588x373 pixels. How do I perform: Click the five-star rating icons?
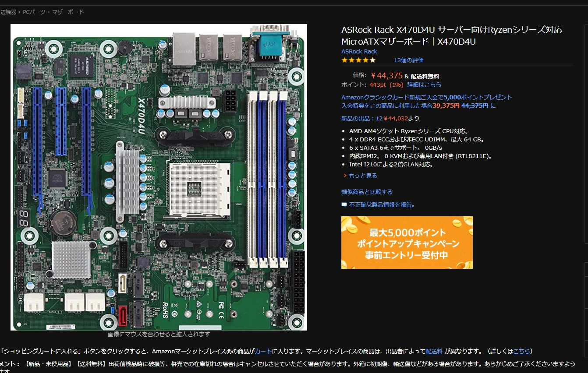pyautogui.click(x=358, y=60)
